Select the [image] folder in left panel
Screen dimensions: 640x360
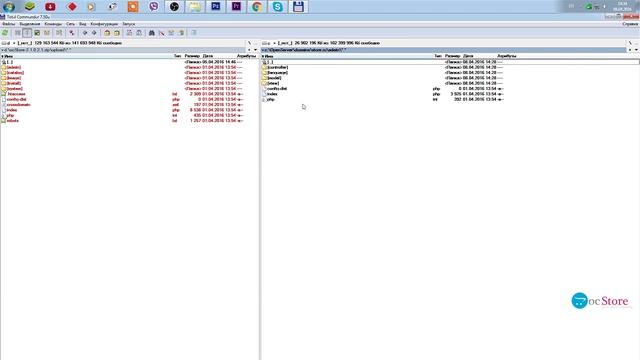[14, 78]
